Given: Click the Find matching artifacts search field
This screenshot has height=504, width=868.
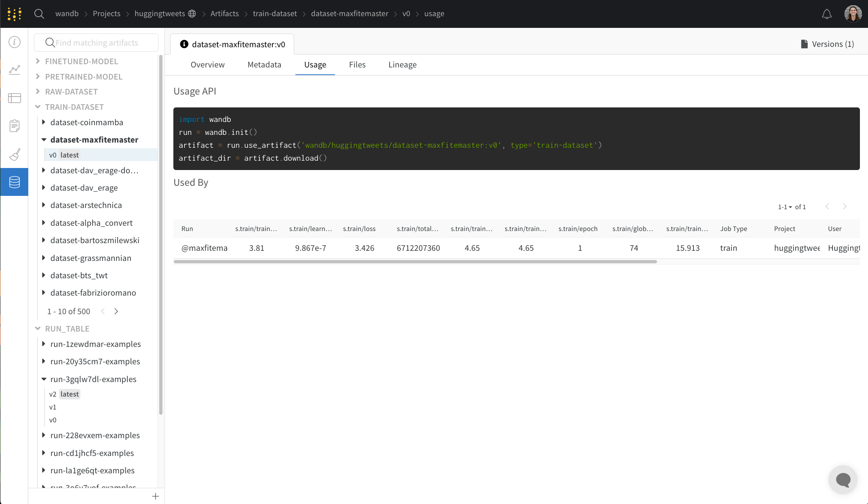Looking at the screenshot, I should 97,43.
